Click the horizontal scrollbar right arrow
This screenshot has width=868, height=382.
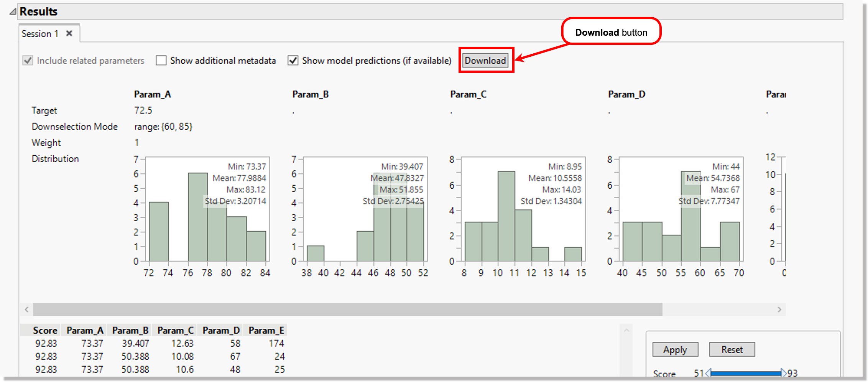(x=779, y=309)
